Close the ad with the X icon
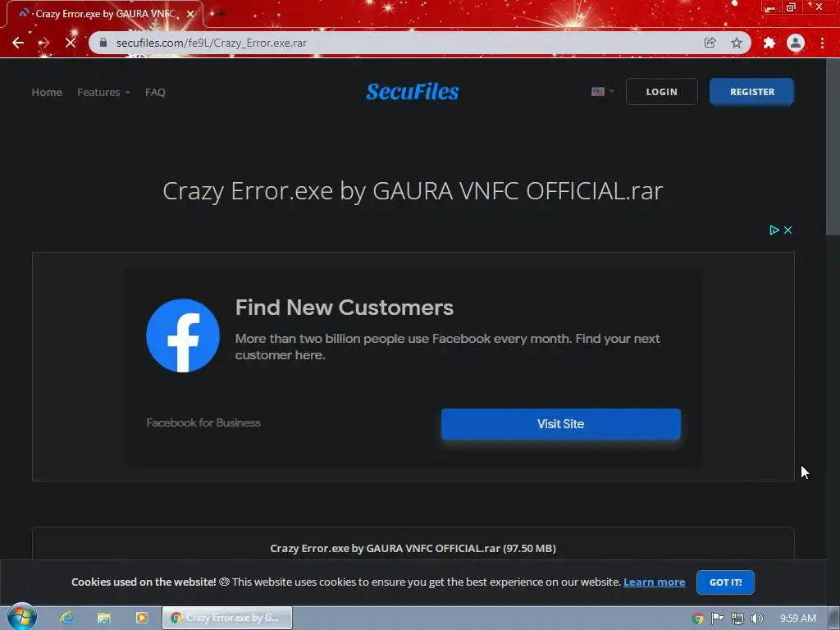Viewport: 840px width, 630px height. point(788,230)
